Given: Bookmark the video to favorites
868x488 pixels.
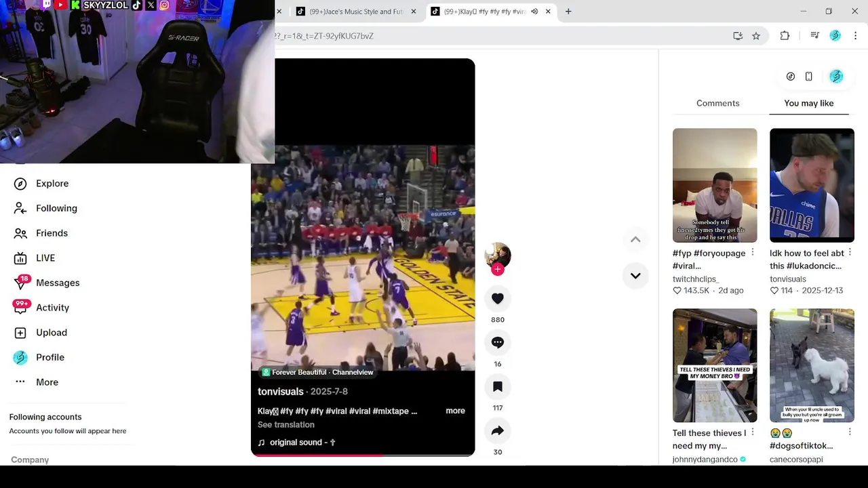Looking at the screenshot, I should tap(498, 386).
